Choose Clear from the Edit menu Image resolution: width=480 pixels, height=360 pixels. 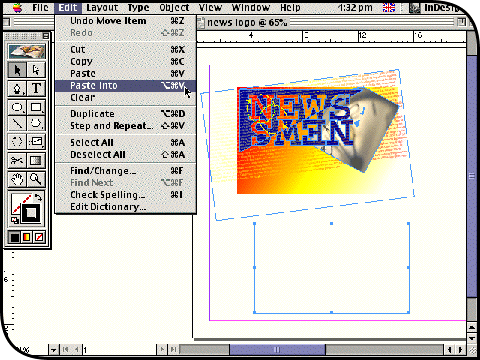pos(126,98)
